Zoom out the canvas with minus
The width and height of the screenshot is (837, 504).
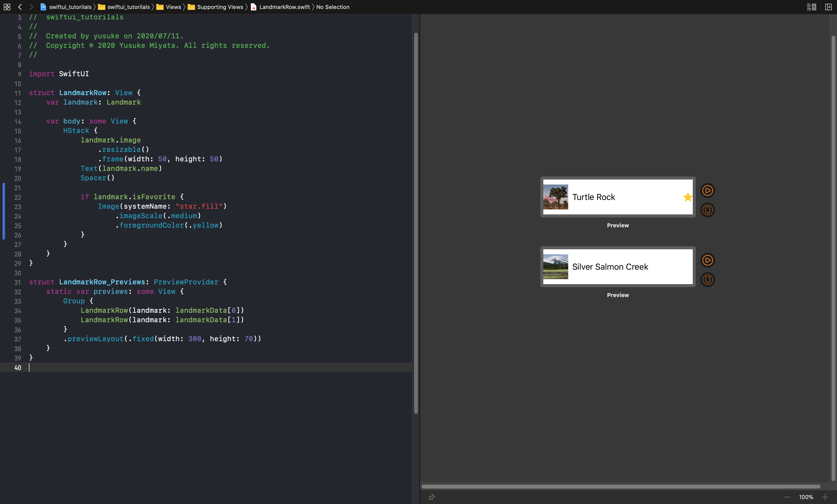(787, 497)
